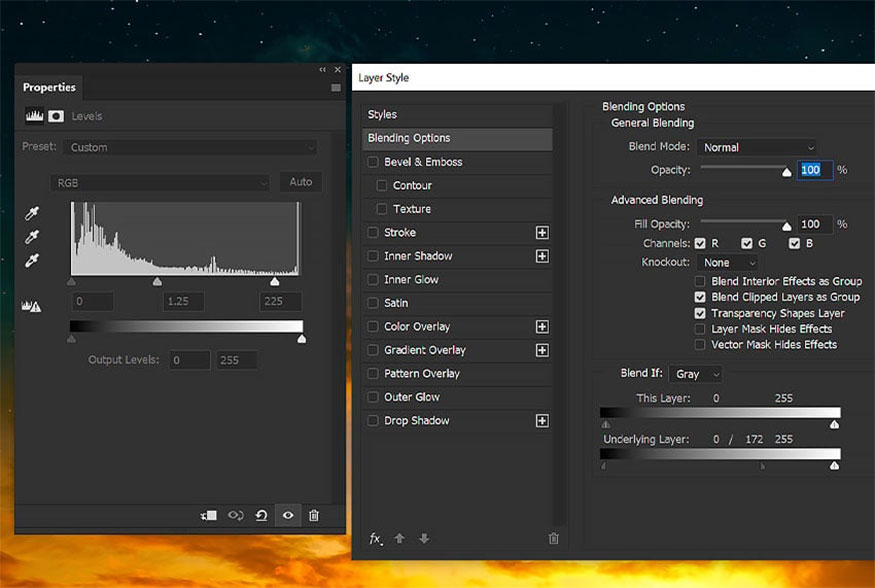Check Layer Mask Hides Effects
Viewport: 875px width, 588px height.
700,329
